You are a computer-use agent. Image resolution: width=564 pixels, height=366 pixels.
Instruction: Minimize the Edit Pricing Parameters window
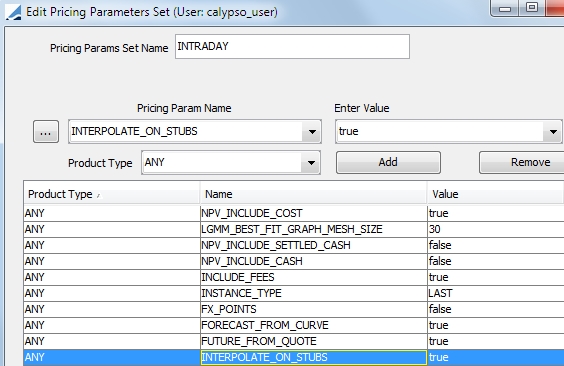tap(505, 8)
